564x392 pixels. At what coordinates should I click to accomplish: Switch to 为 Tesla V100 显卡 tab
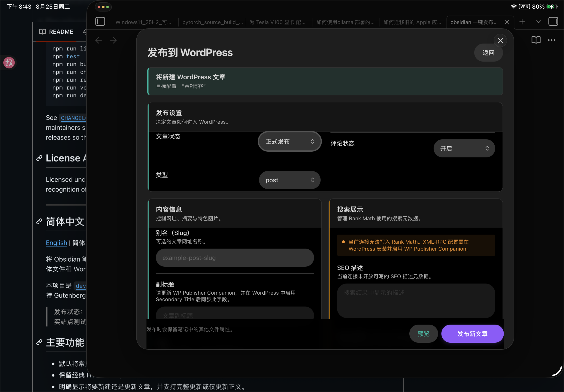(x=277, y=22)
